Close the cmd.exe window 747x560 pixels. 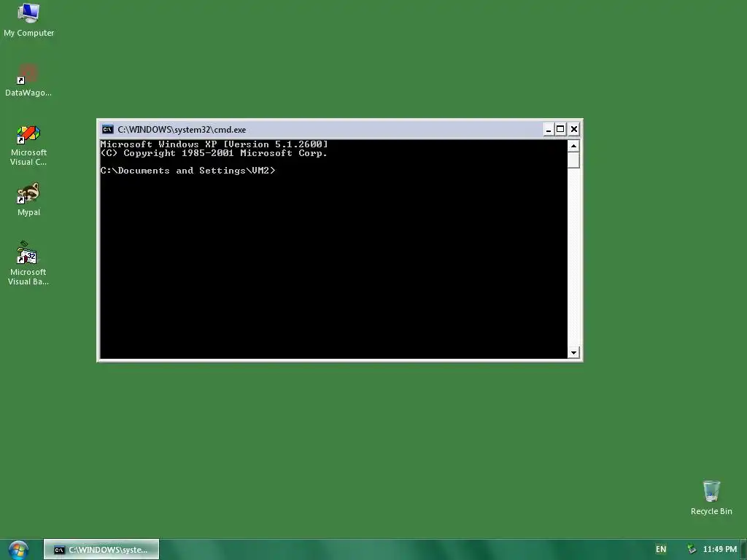point(574,129)
